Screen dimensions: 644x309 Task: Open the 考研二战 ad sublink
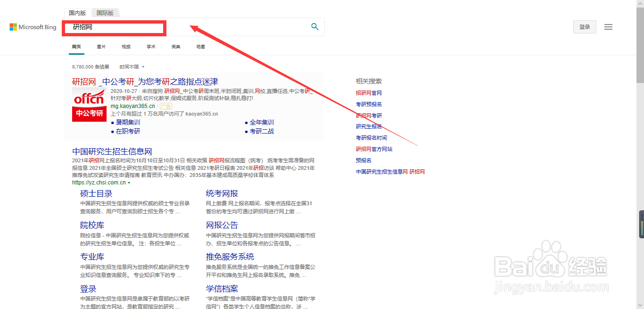262,131
